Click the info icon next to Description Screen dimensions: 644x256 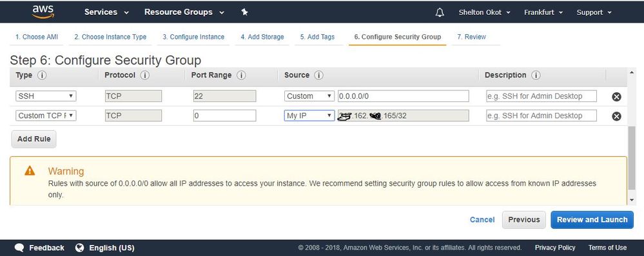536,75
